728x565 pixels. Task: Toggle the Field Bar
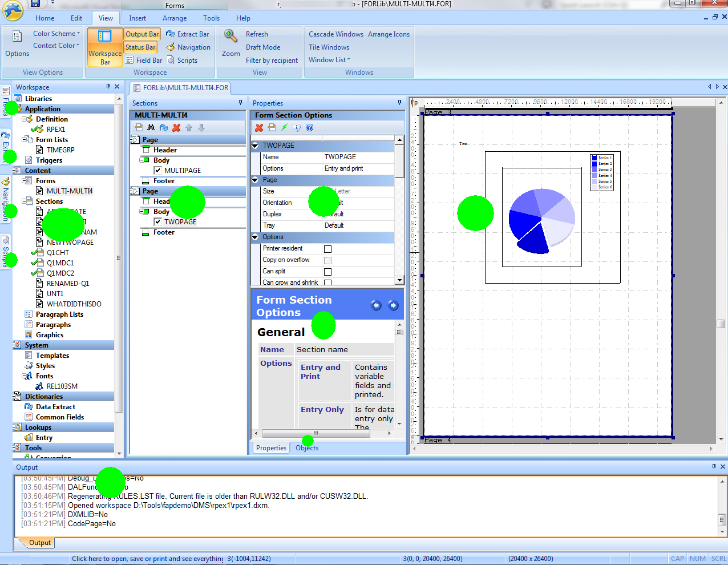pos(144,60)
